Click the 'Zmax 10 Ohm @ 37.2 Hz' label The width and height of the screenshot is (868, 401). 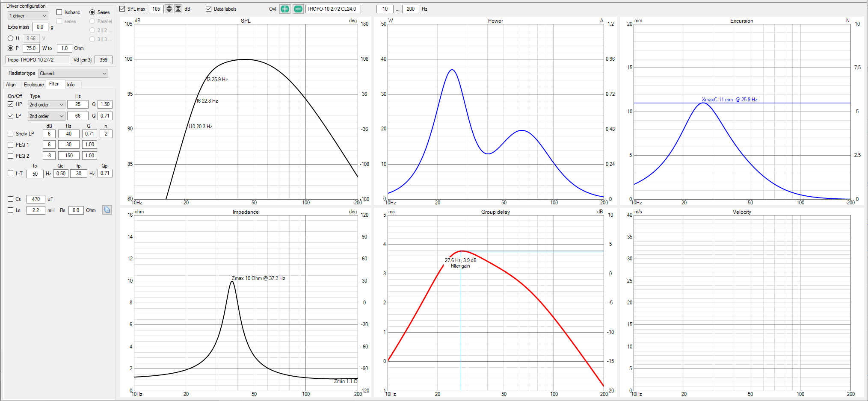pos(258,278)
